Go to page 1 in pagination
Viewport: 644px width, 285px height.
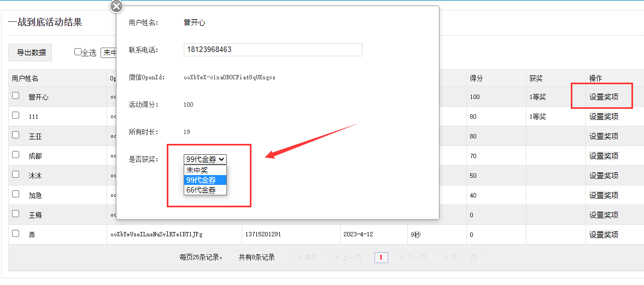pyautogui.click(x=381, y=257)
